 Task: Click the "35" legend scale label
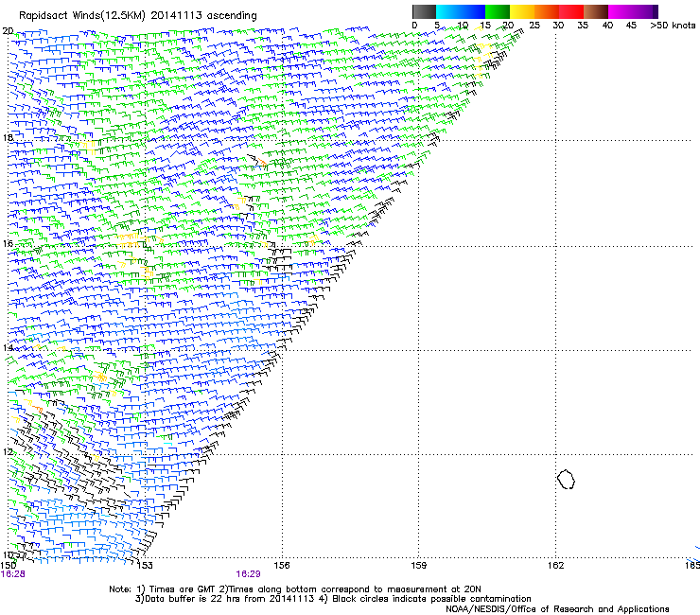tap(583, 26)
